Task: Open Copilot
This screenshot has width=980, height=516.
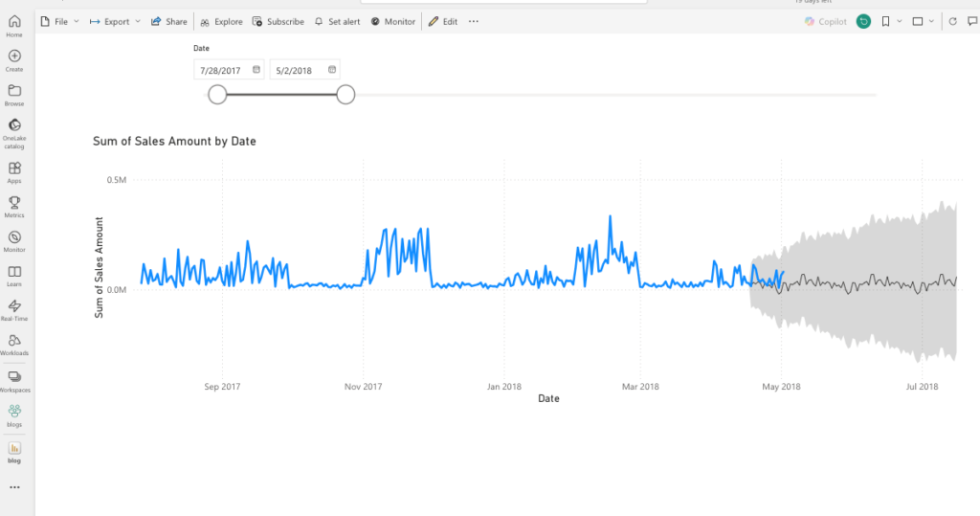Action: coord(825,21)
